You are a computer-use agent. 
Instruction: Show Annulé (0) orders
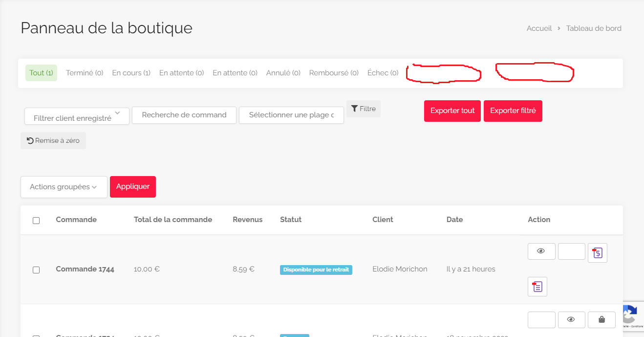pos(283,73)
